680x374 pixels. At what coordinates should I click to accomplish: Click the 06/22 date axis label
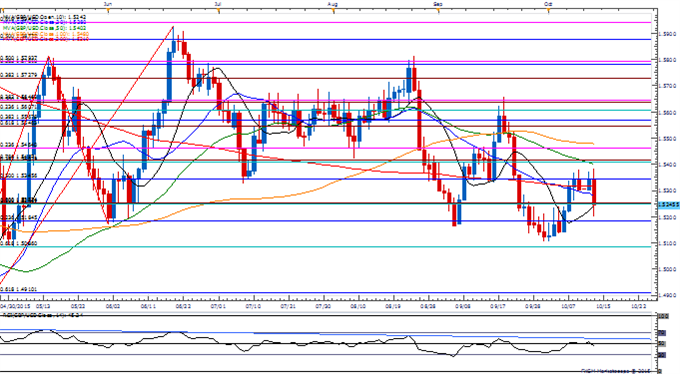(183, 306)
